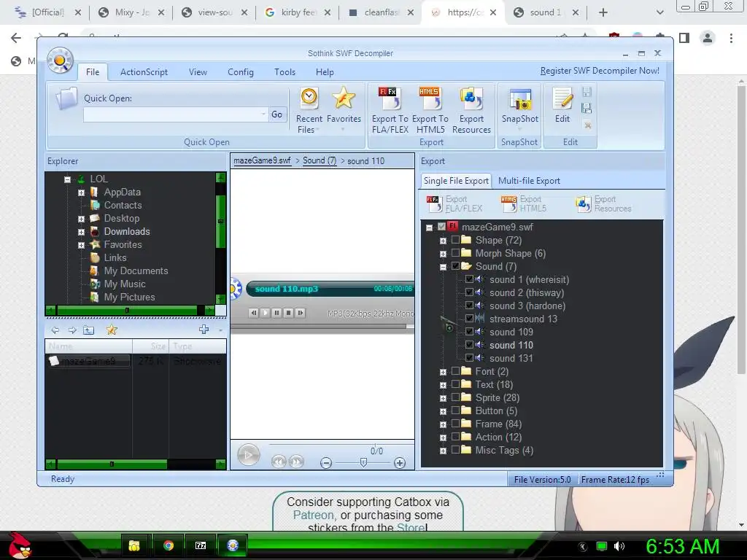Screen dimensions: 747x560
Task: Play the sound in mini player
Action: click(x=266, y=313)
